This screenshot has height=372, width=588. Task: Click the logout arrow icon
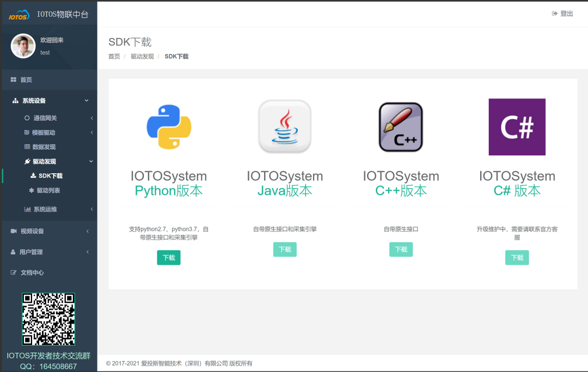click(x=555, y=14)
